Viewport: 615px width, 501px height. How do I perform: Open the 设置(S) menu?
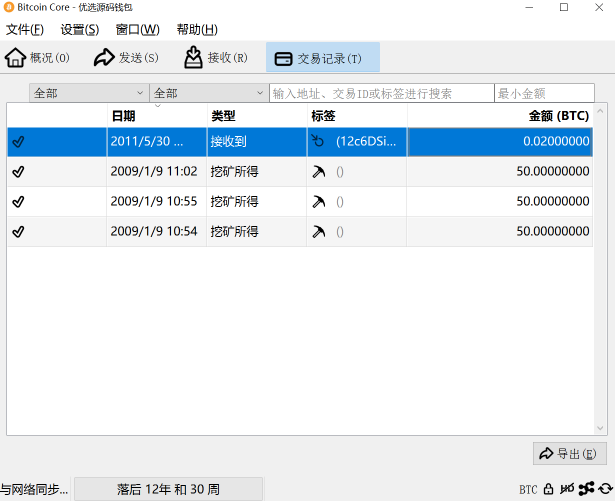coord(79,30)
